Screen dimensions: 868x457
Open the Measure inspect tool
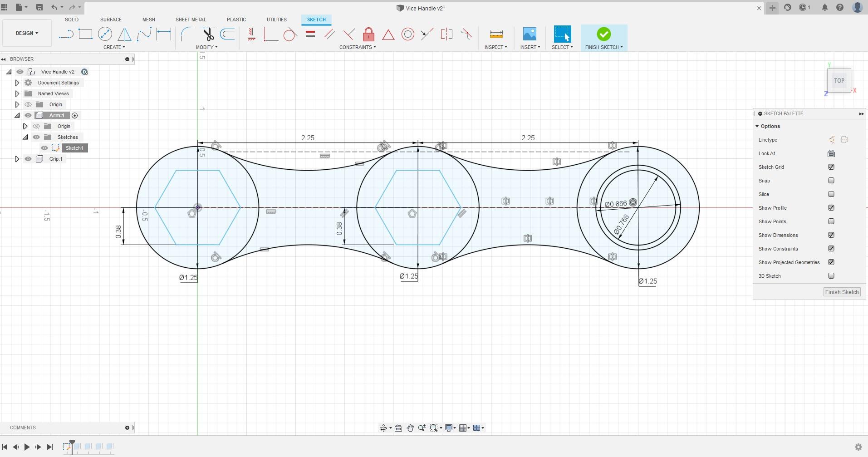tap(496, 34)
